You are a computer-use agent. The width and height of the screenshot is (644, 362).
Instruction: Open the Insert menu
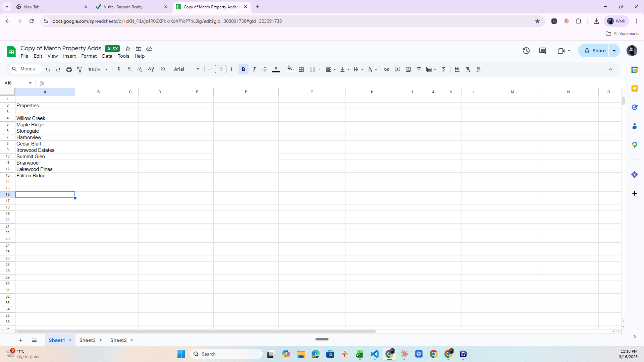pyautogui.click(x=69, y=56)
